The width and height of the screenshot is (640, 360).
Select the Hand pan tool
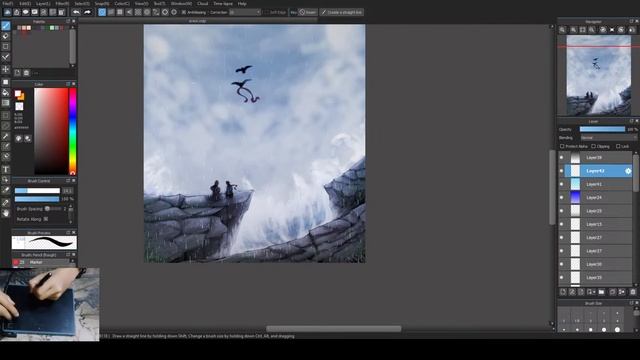[x=6, y=213]
